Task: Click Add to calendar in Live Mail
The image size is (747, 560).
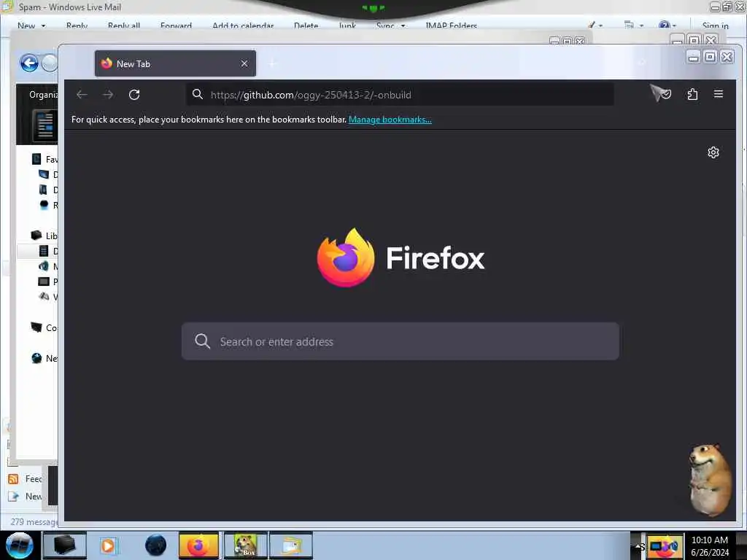Action: coord(243,26)
